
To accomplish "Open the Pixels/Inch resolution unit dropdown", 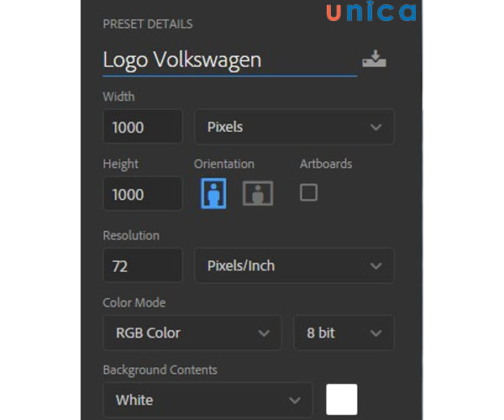I will point(294,265).
